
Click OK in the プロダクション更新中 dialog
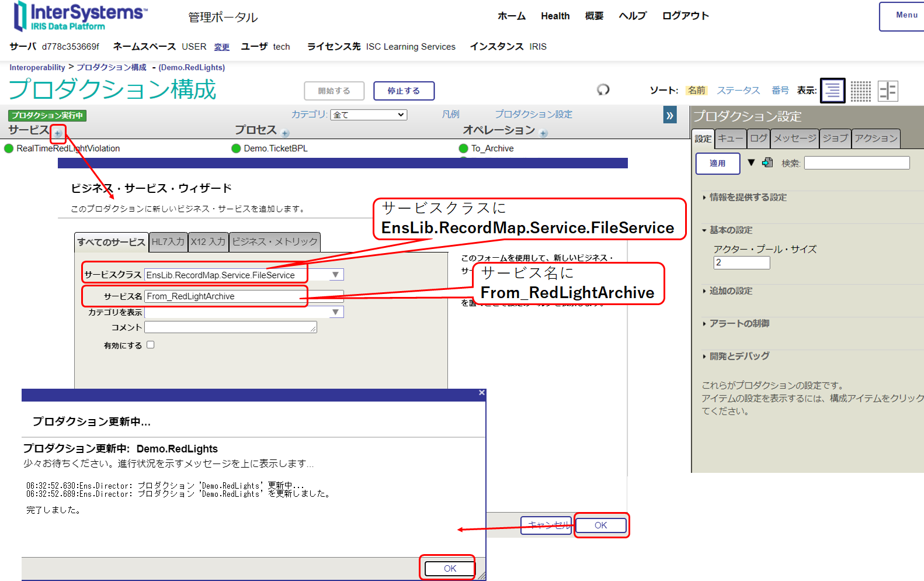[450, 568]
